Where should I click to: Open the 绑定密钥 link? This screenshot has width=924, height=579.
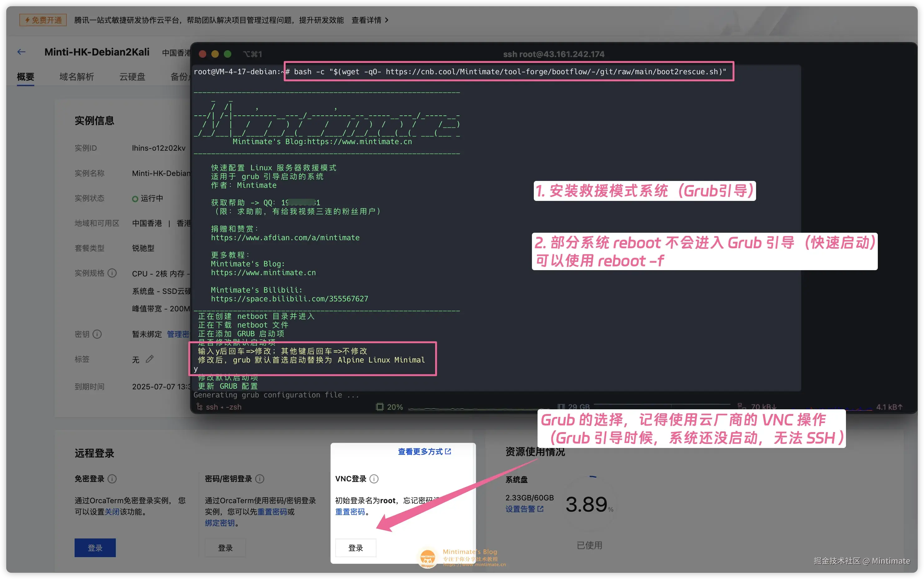pyautogui.click(x=219, y=523)
